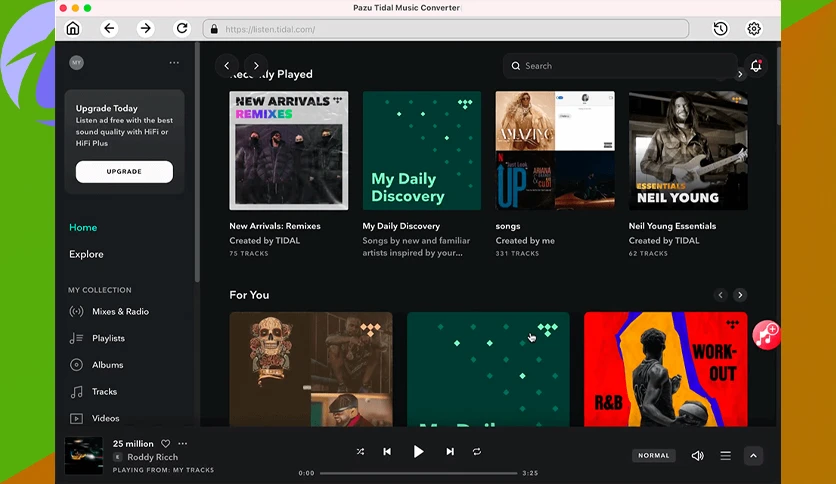Select the Explore navigation item
This screenshot has height=484, width=836.
point(86,254)
